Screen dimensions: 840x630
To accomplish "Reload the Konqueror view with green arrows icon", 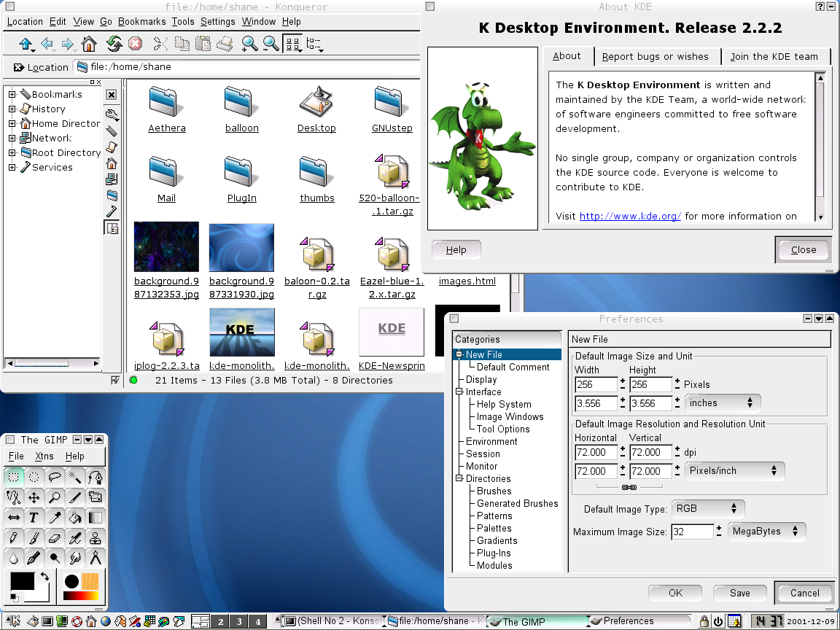I will click(114, 44).
